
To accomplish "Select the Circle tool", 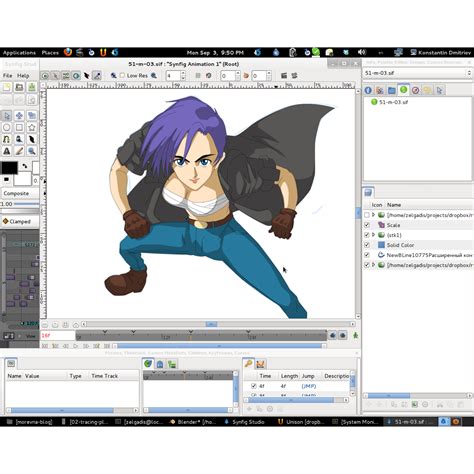I will point(7,128).
